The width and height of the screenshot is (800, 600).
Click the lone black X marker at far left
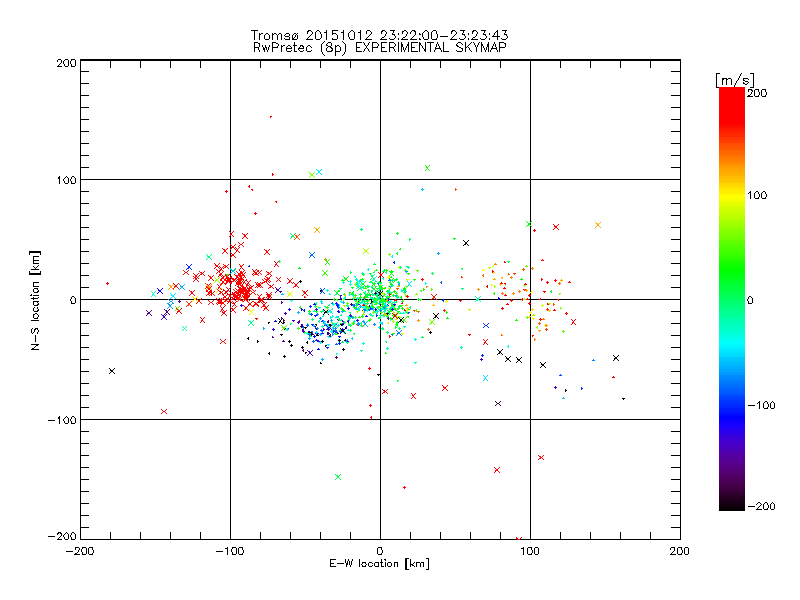coord(112,371)
